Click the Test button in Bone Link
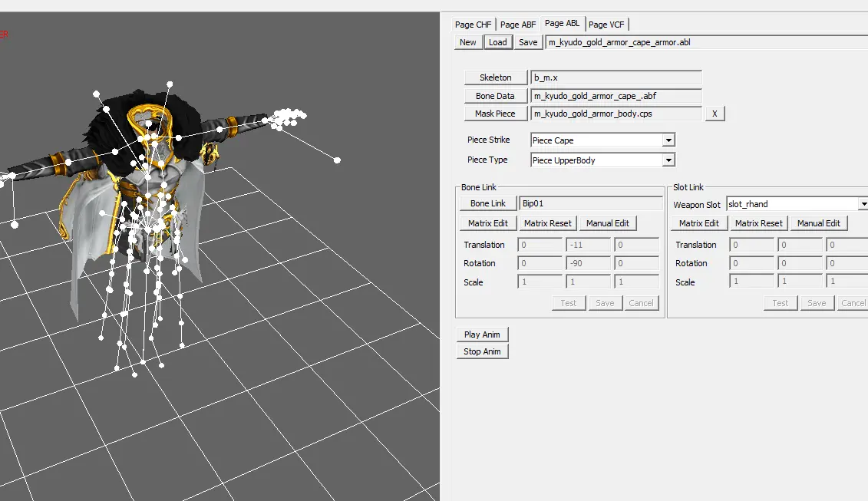The height and width of the screenshot is (501, 868). pyautogui.click(x=569, y=303)
